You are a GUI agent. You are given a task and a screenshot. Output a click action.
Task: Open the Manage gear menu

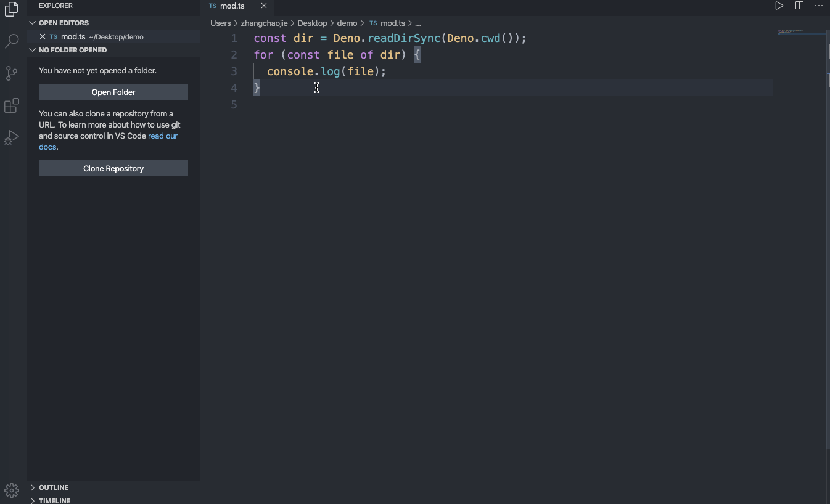[x=12, y=490]
